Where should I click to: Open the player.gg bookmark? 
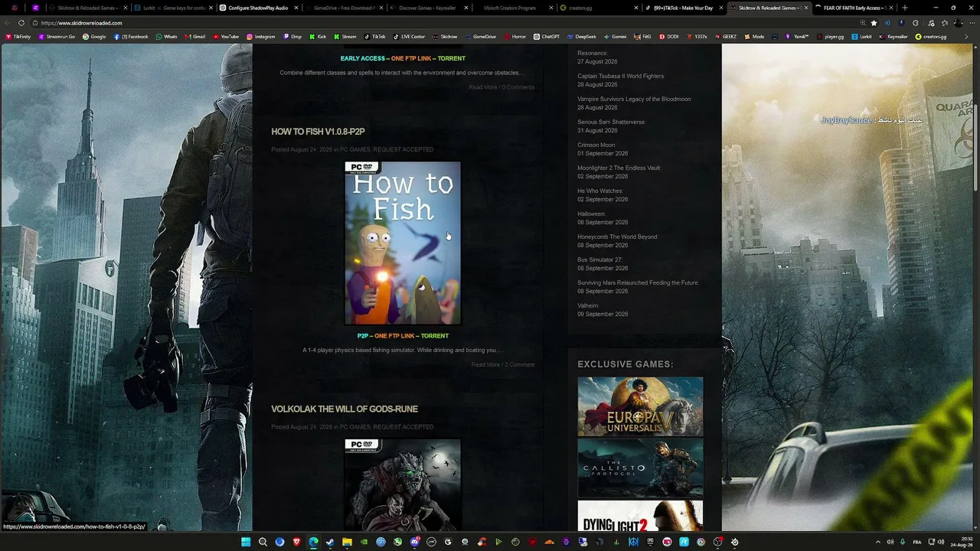click(830, 37)
